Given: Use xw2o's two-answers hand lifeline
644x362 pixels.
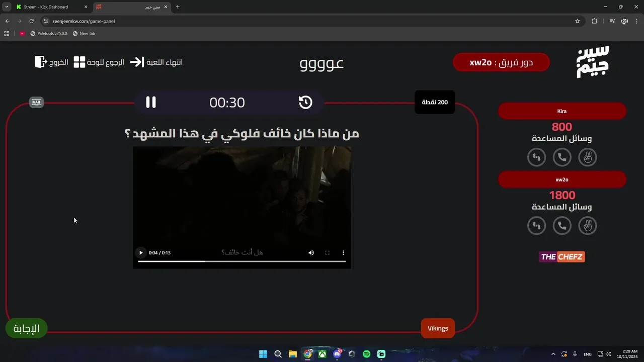Looking at the screenshot, I should coord(588,226).
